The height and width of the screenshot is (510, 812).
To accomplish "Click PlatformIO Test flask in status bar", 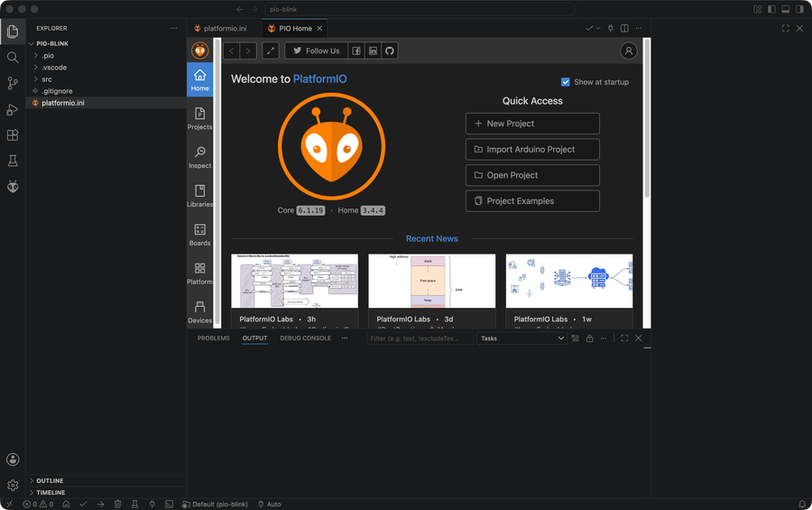I will pos(134,505).
